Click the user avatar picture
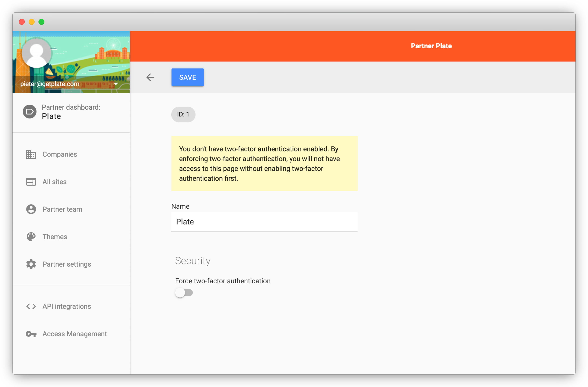588x387 pixels. tap(36, 53)
